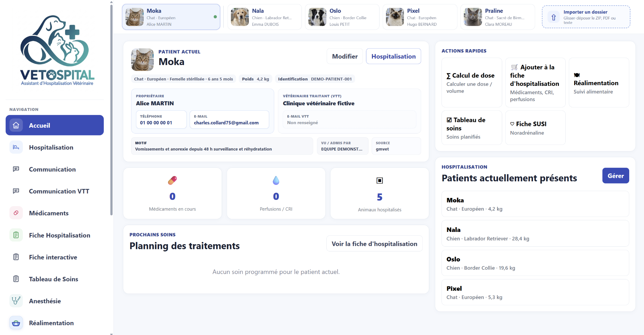Click the Hospitalisation button beside Modifier
This screenshot has height=335, width=644.
[393, 56]
